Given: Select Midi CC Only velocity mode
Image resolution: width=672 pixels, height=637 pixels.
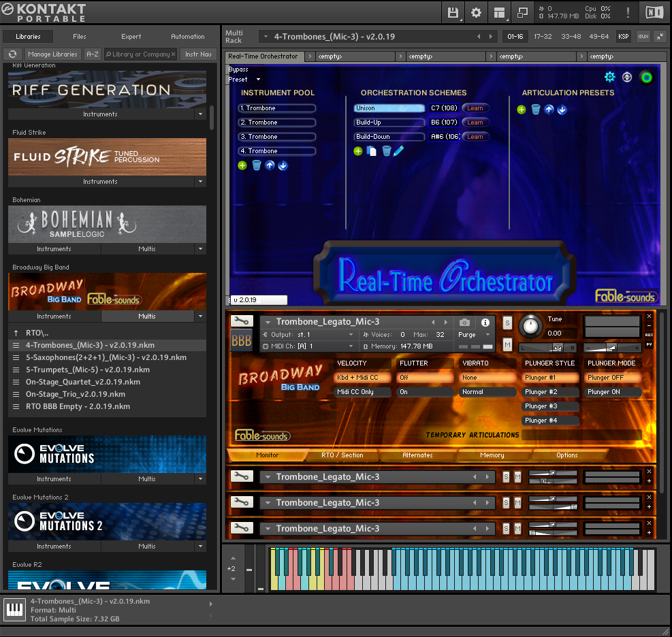Looking at the screenshot, I should pos(362,391).
